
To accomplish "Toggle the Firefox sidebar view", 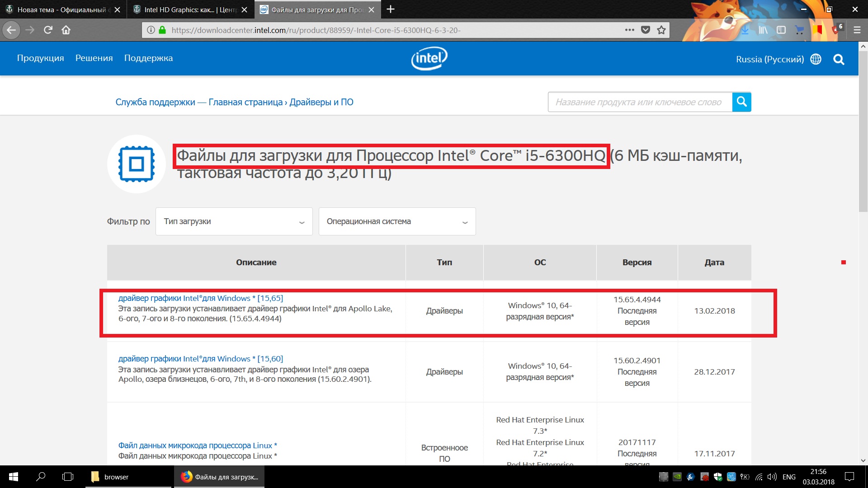I will click(x=781, y=30).
